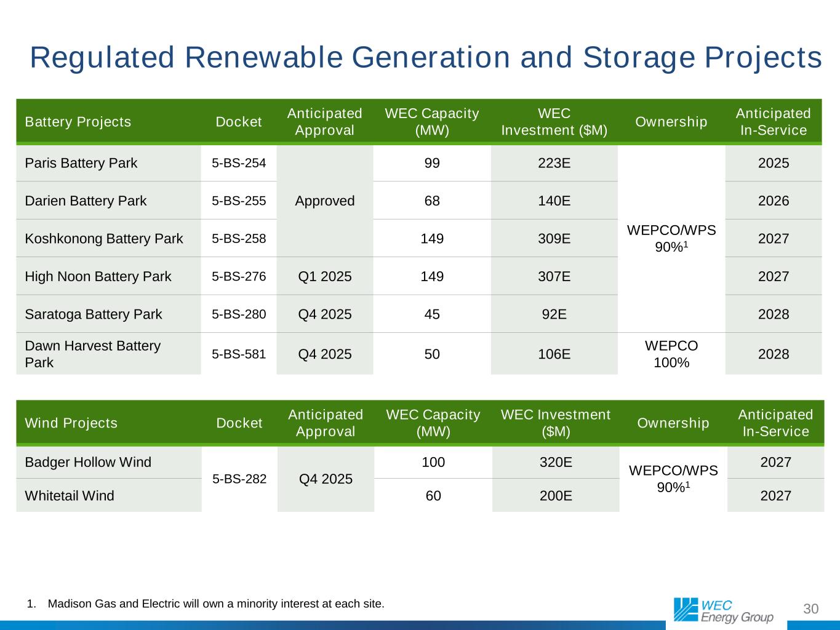Screen dimensions: 840x630
Task: Select Saratoga Battery Park row label
Action: [94, 314]
